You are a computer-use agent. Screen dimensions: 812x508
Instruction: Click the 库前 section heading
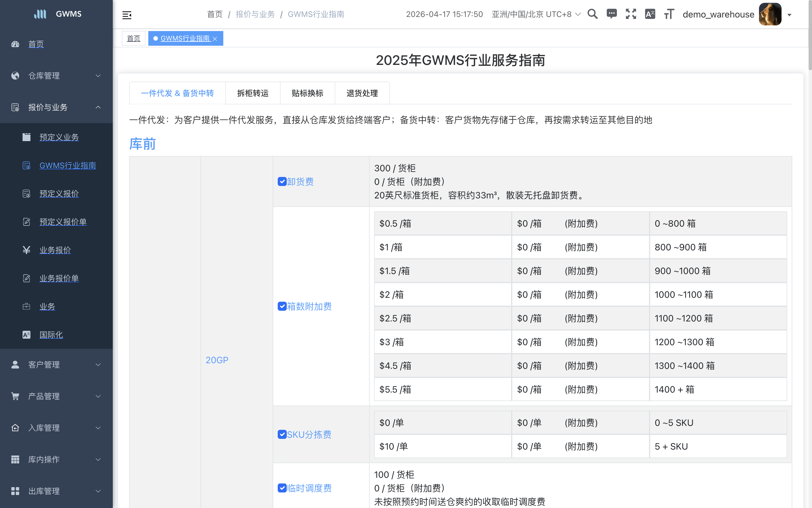click(142, 144)
